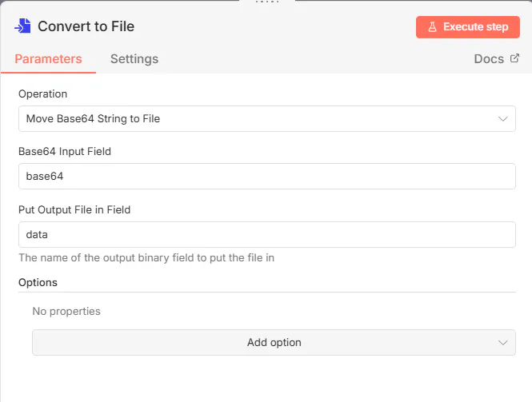Switch to the Settings tab
The image size is (532, 402).
tap(134, 58)
